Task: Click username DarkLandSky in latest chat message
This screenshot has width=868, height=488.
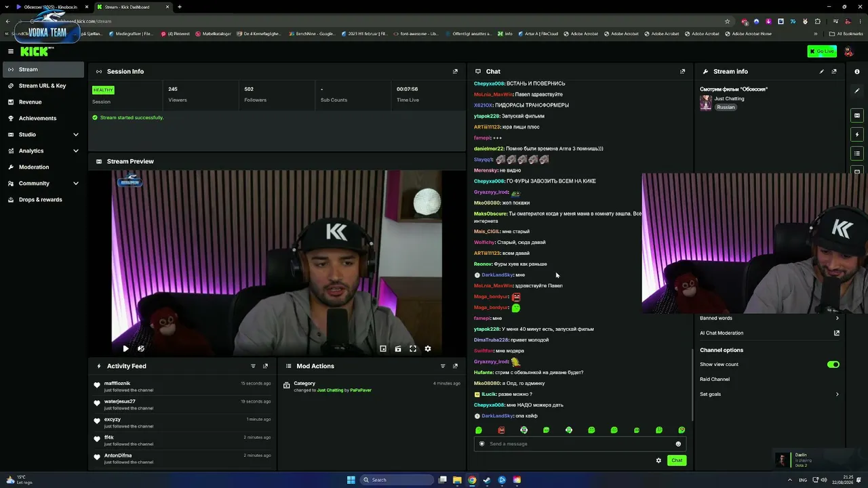Action: click(x=497, y=416)
